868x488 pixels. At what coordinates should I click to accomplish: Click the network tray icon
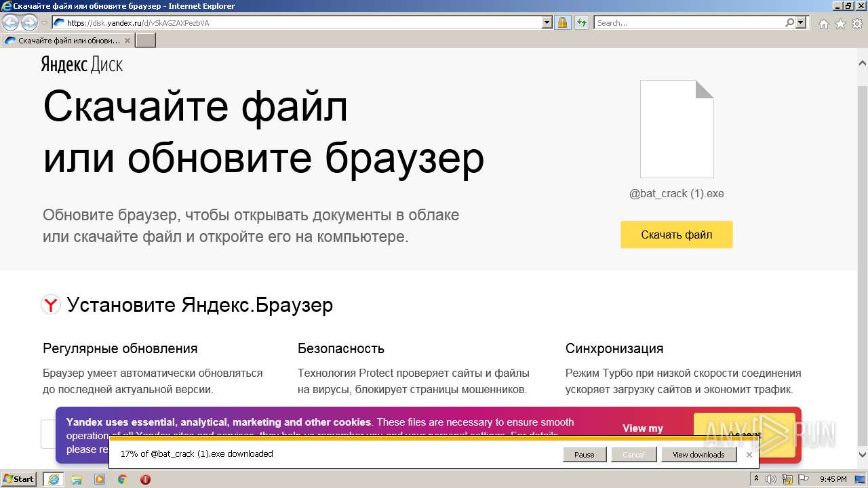[x=787, y=479]
